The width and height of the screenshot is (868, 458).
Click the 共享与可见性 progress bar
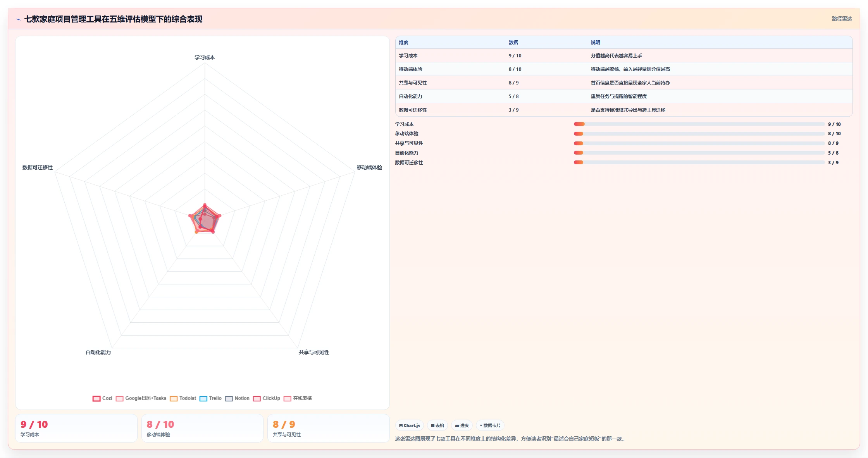point(699,143)
